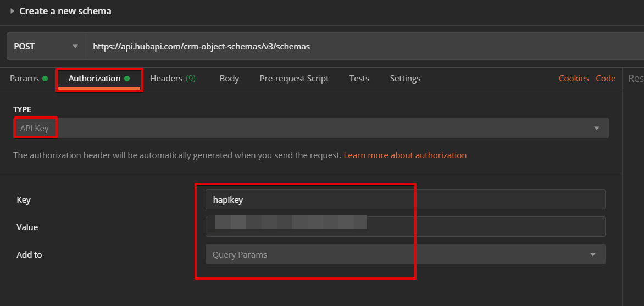Open the Query Params Add to dropdown
The width and height of the screenshot is (644, 306).
coord(396,254)
